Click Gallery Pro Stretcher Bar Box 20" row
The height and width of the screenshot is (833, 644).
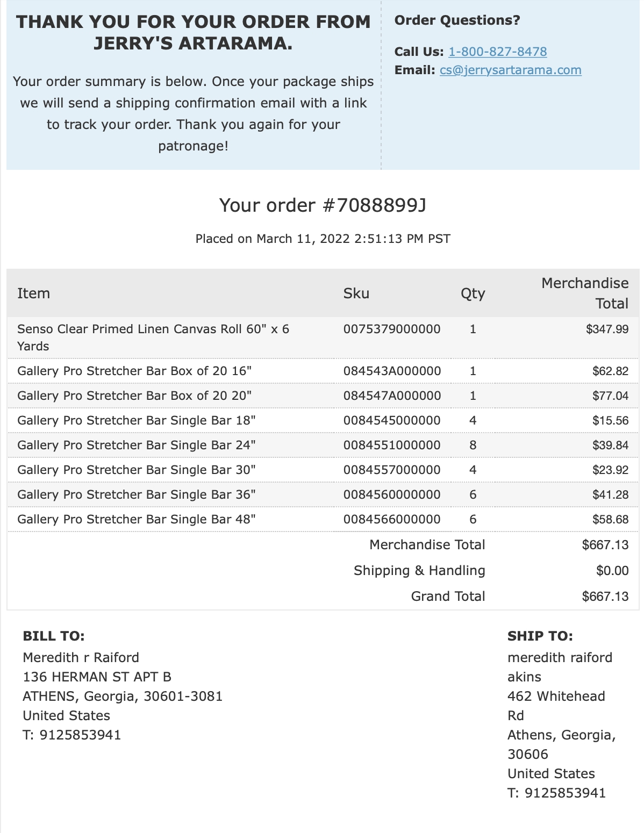[323, 396]
